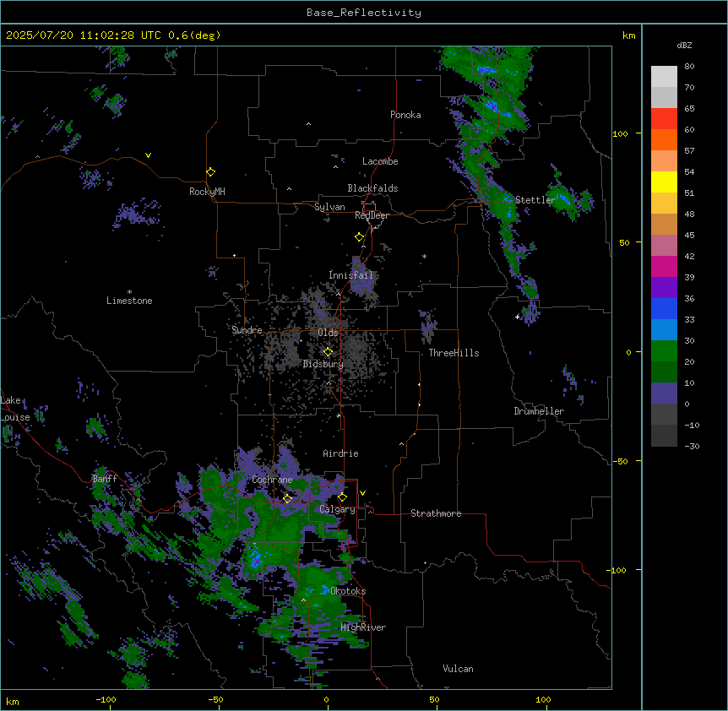Click the -50 tick label on right axis
This screenshot has height=711, width=728.
[x=620, y=461]
